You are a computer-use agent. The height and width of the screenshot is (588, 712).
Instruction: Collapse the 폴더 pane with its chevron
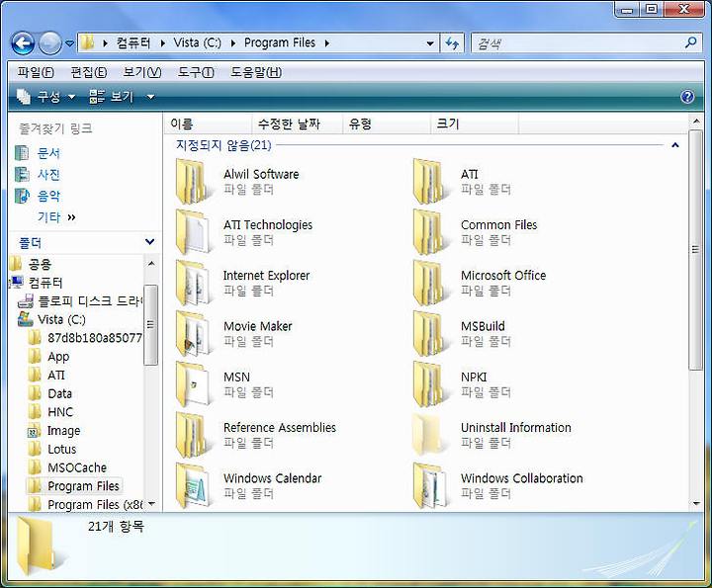point(149,242)
